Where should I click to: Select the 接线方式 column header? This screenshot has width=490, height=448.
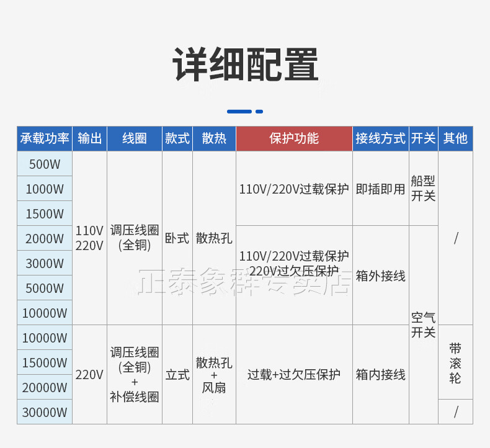tap(380, 138)
